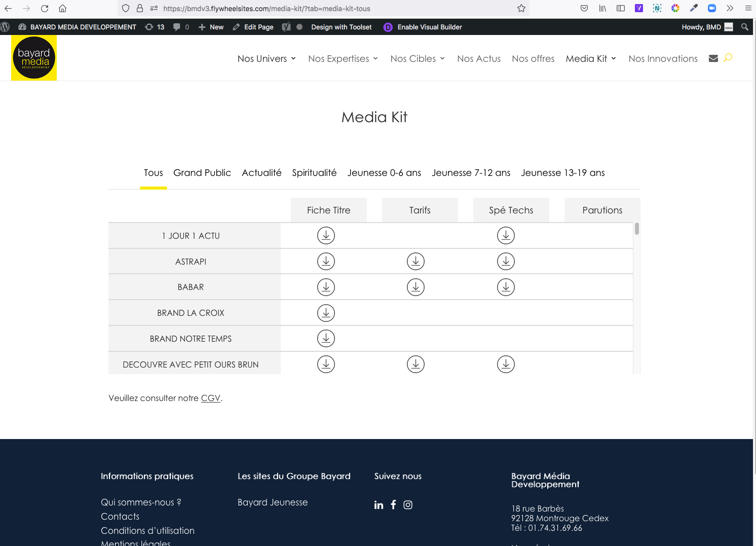Switch to the Grand Public tab
Image resolution: width=756 pixels, height=546 pixels.
pyautogui.click(x=202, y=173)
